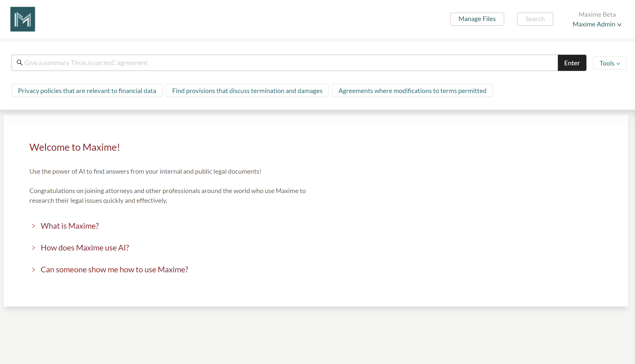Image resolution: width=635 pixels, height=364 pixels.
Task: Click the Maxime M logo icon
Action: tap(23, 19)
